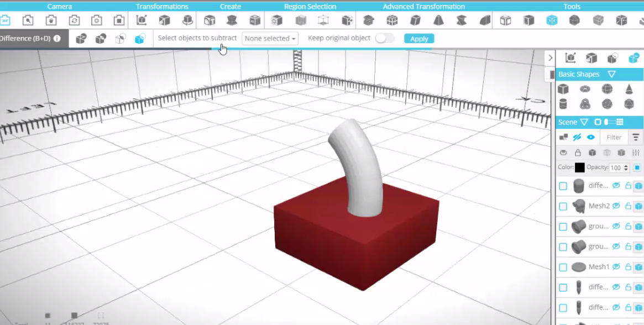Toggle the lock icon for Mesh2

click(628, 206)
